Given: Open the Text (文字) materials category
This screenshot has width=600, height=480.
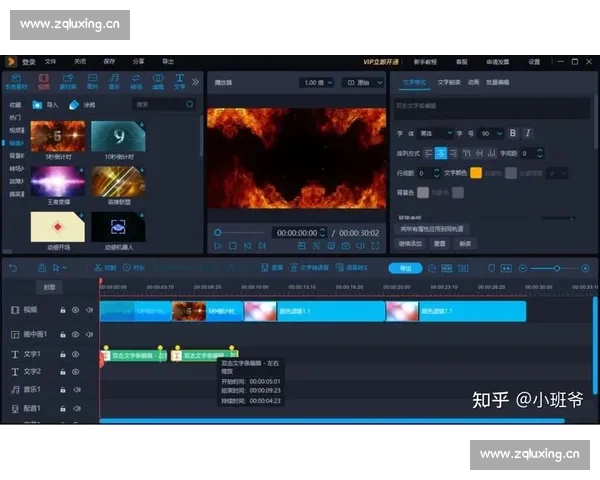Looking at the screenshot, I should point(179,82).
